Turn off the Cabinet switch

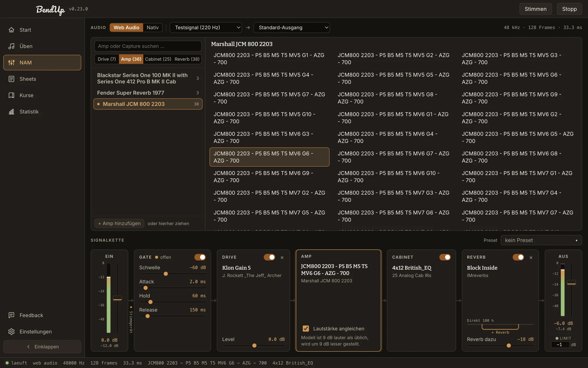445,257
